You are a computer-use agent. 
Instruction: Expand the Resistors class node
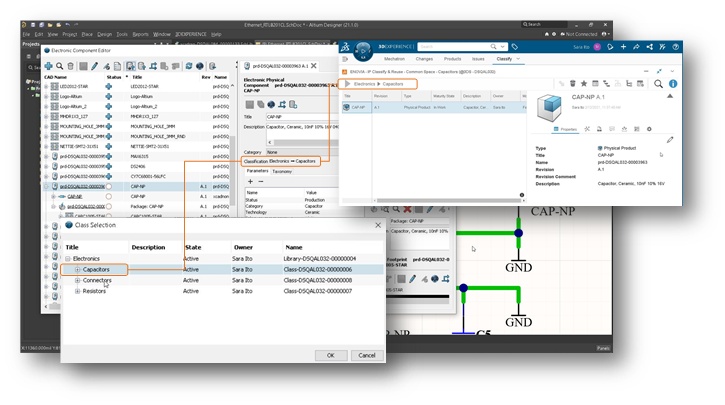[77, 291]
